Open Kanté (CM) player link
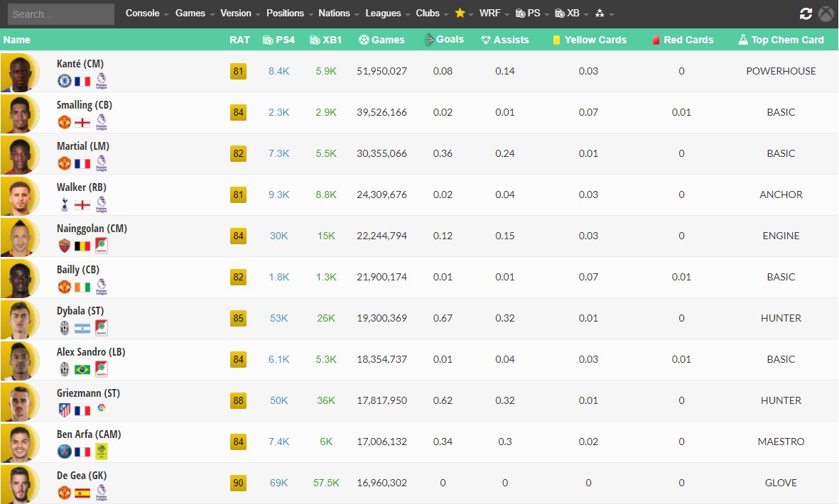 [80, 64]
